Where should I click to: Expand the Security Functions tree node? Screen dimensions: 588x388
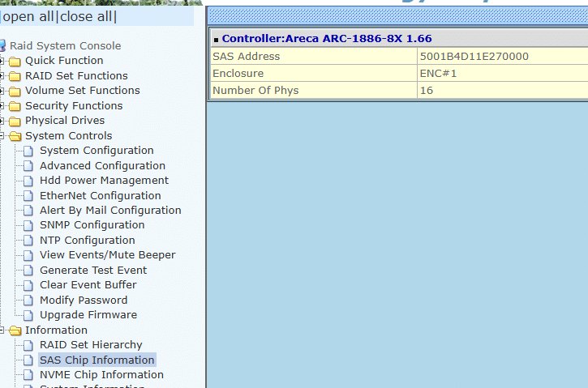click(x=3, y=106)
